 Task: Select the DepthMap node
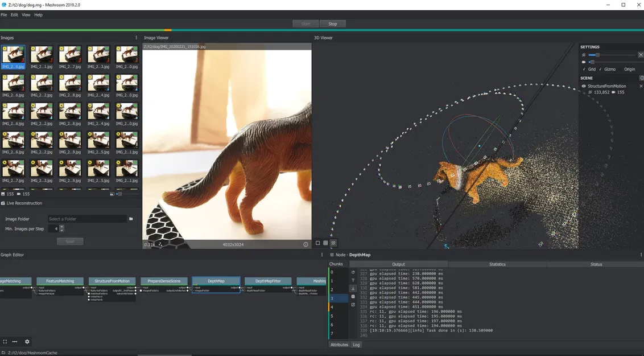216,281
